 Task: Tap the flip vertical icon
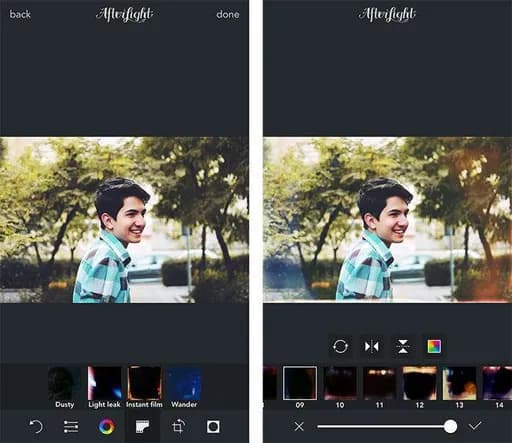(403, 346)
